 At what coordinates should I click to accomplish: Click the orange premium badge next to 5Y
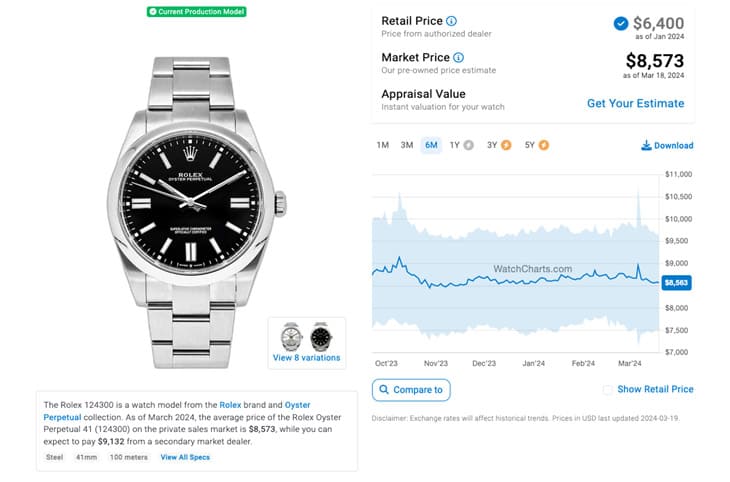(543, 145)
